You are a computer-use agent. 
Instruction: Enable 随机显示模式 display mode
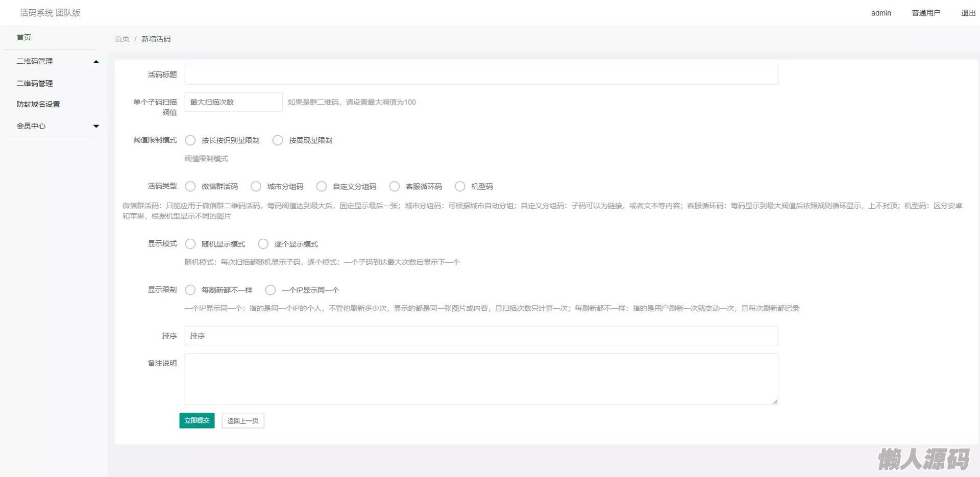click(x=190, y=244)
